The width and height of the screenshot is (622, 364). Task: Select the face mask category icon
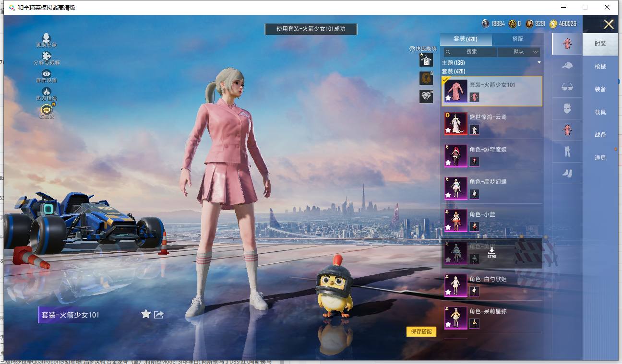[x=567, y=108]
